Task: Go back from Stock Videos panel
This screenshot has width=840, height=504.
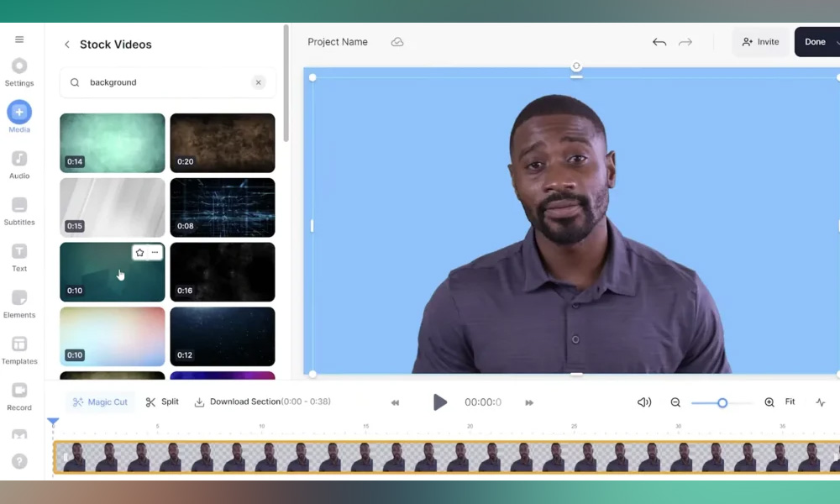Action: click(67, 45)
